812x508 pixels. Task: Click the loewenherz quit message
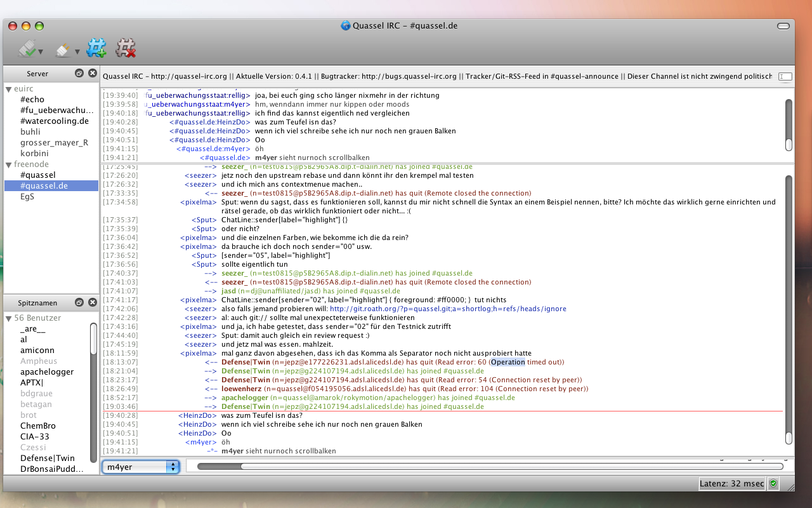pos(405,389)
